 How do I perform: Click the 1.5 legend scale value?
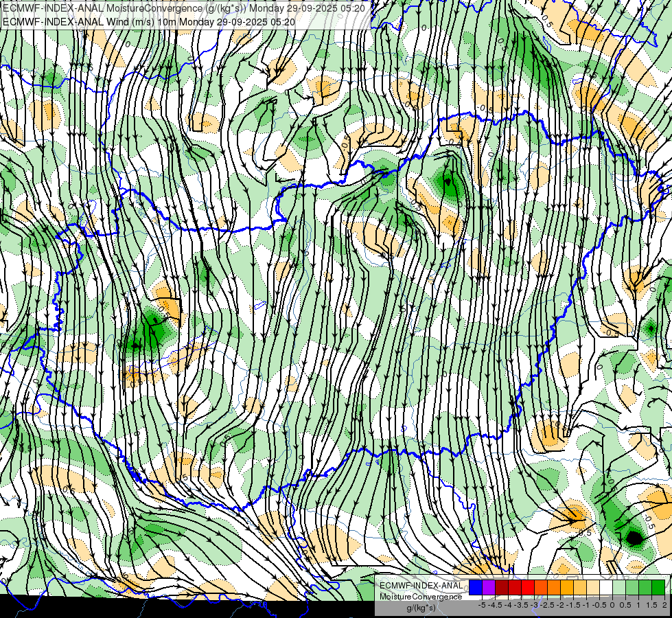click(652, 605)
